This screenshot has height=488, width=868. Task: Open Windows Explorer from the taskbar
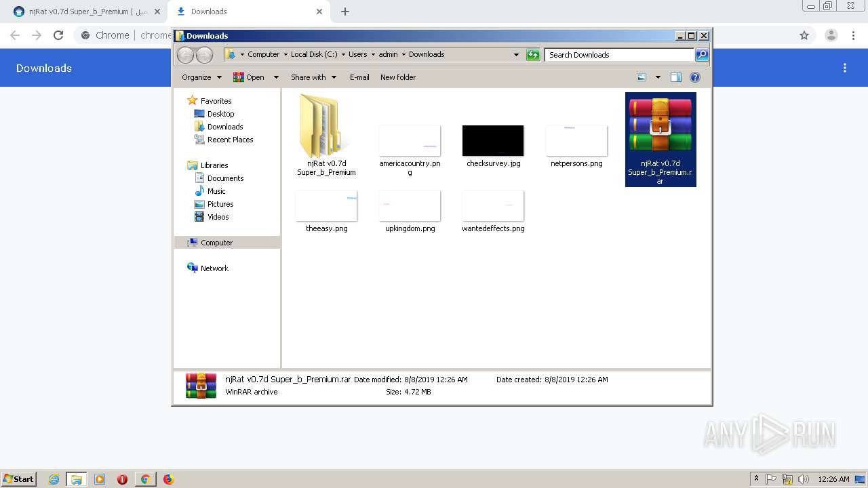[77, 479]
